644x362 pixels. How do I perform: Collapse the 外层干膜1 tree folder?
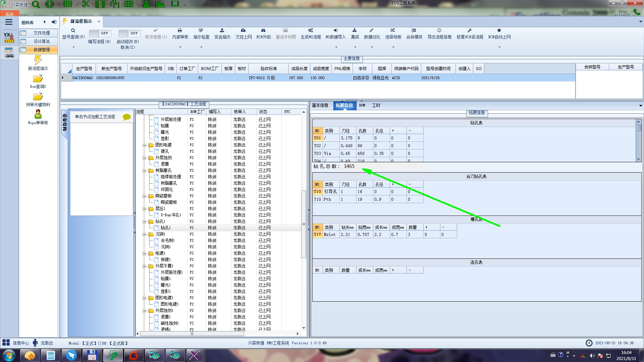(x=144, y=266)
